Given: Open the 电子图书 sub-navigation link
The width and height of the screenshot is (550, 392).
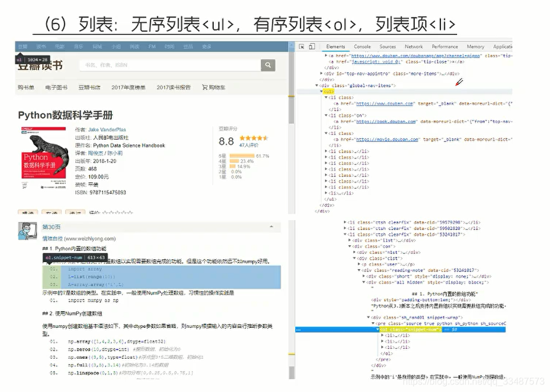Looking at the screenshot, I should tap(56, 87).
